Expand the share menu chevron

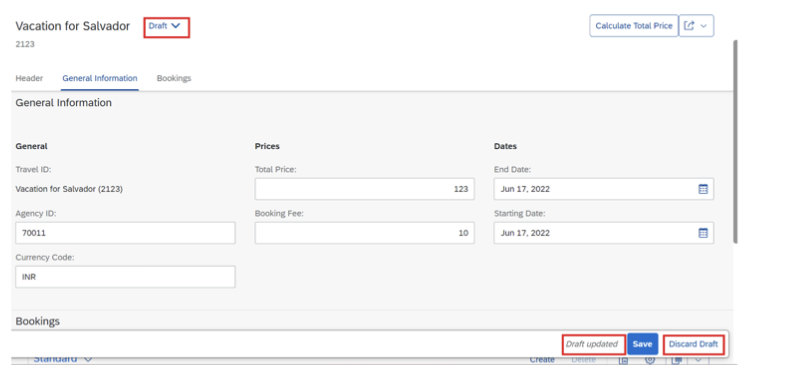pos(703,26)
